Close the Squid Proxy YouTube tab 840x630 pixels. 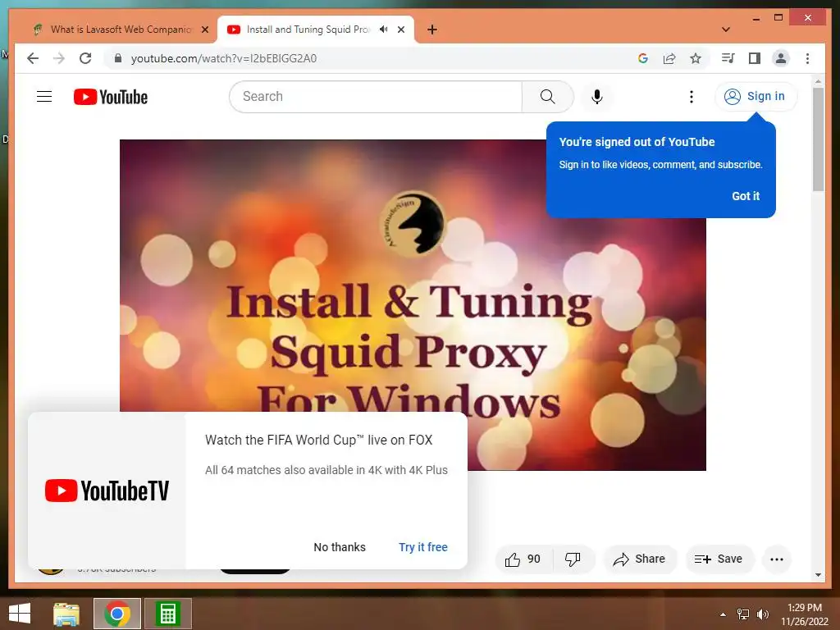coord(400,30)
